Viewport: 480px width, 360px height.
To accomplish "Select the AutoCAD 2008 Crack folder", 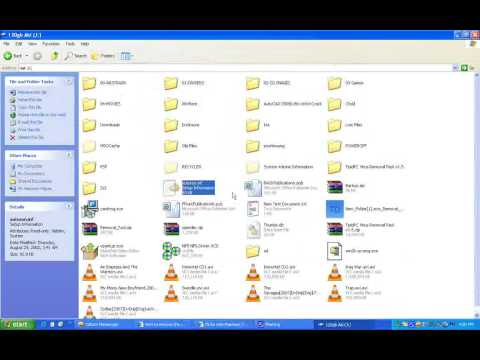I will coord(284,104).
